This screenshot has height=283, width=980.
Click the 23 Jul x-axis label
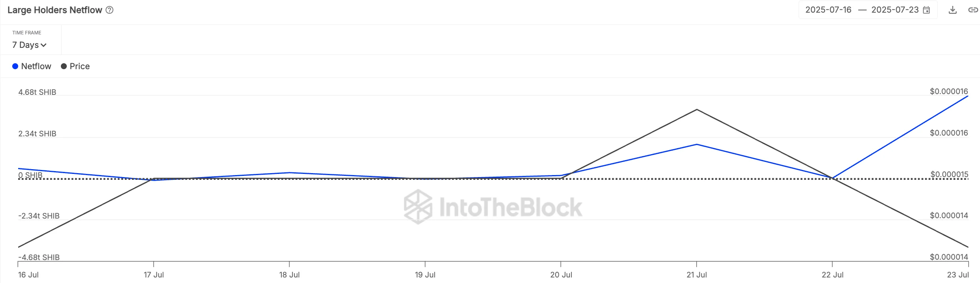coord(958,275)
